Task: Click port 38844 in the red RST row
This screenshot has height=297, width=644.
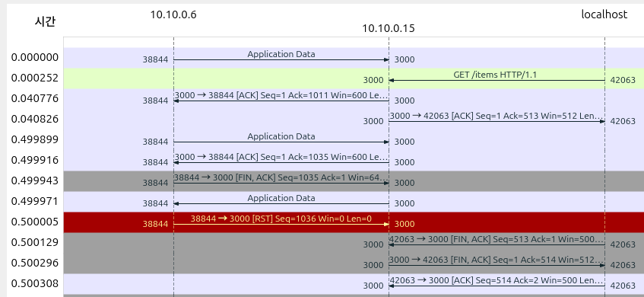Action: 155,224
